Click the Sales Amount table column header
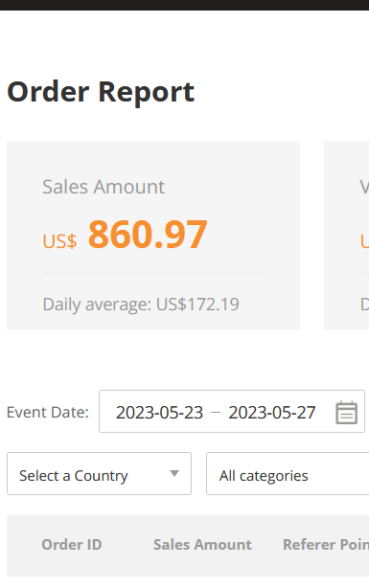This screenshot has width=369, height=588. (202, 545)
